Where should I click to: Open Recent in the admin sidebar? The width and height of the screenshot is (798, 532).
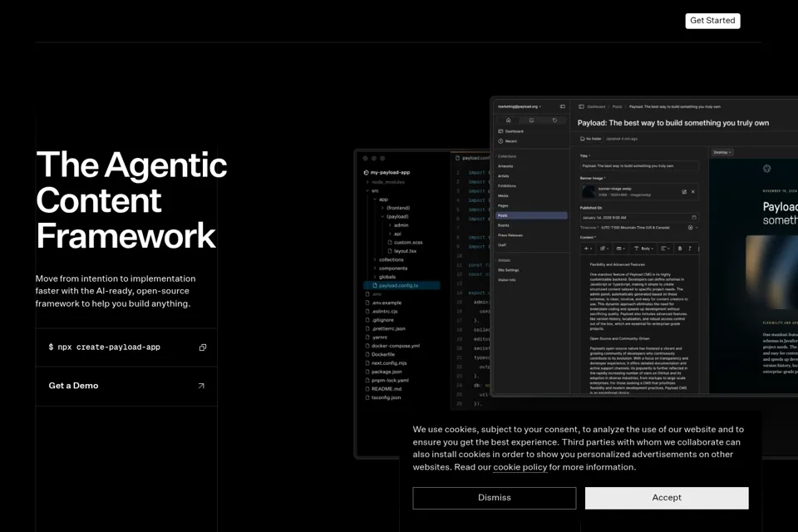click(x=507, y=141)
